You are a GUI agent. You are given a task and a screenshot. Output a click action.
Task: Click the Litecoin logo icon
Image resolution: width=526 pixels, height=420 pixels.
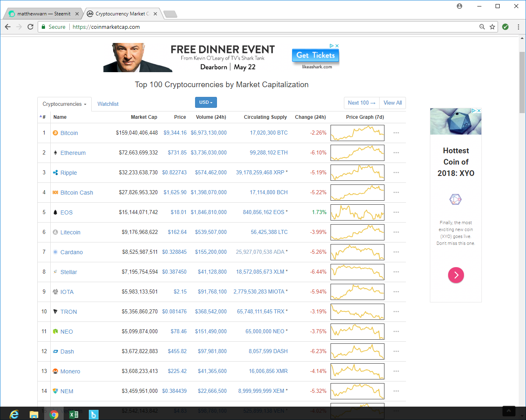(x=56, y=232)
